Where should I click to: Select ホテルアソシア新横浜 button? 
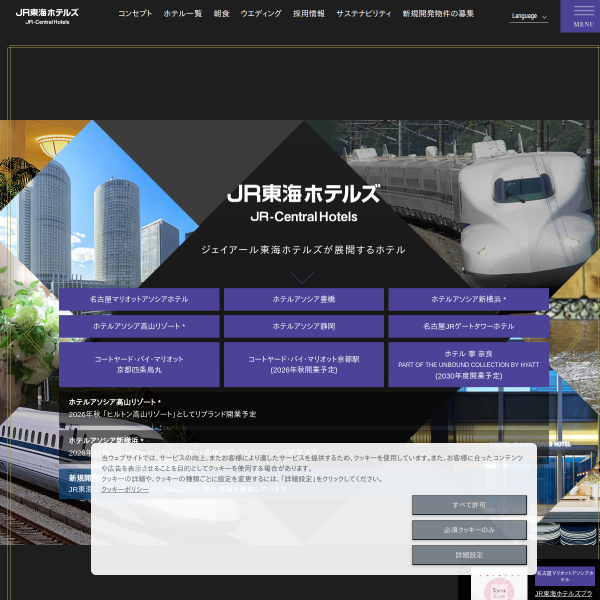coord(468,299)
